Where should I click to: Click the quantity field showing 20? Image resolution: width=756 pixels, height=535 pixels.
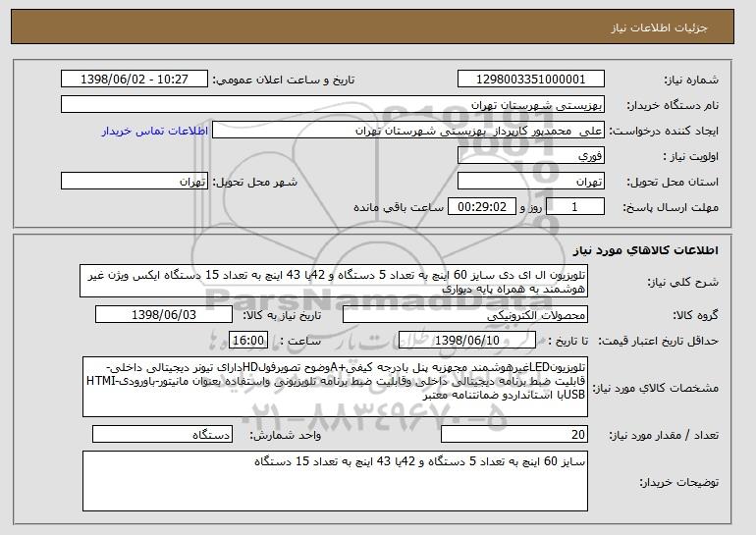pos(514,434)
